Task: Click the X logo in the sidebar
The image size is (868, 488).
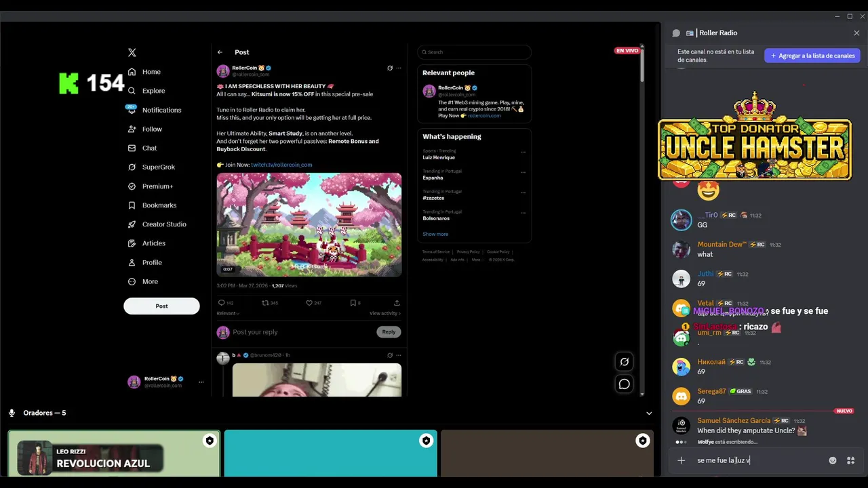Action: (132, 52)
